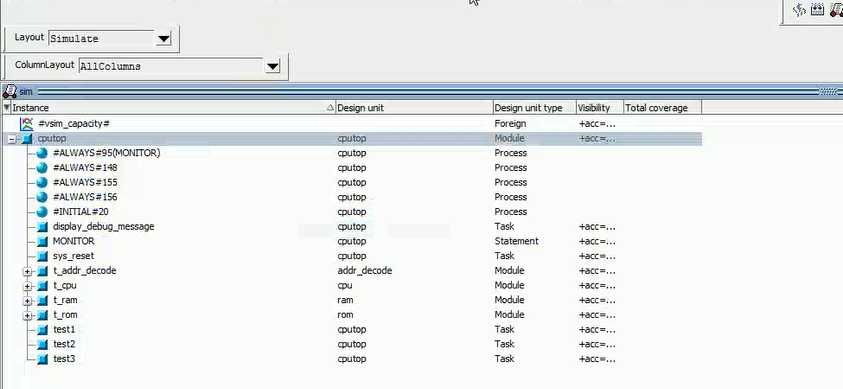
Task: Collapse the cputop tree node
Action: click(12, 139)
